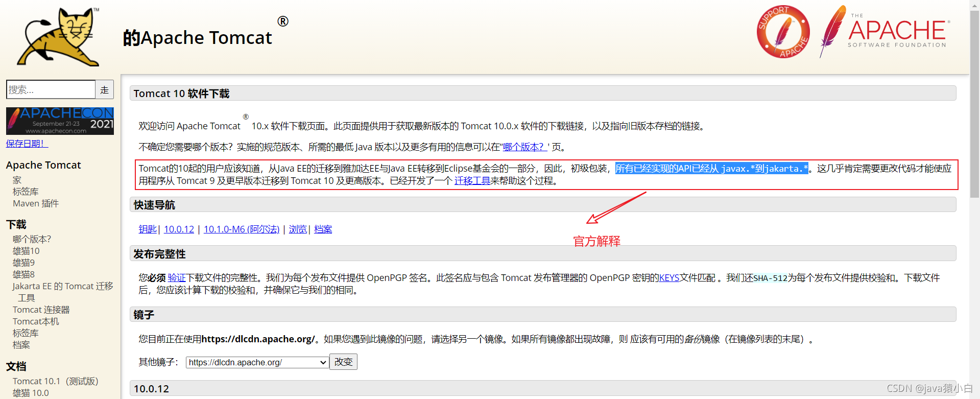Click the Support Apache round badge
The image size is (980, 399).
783,32
